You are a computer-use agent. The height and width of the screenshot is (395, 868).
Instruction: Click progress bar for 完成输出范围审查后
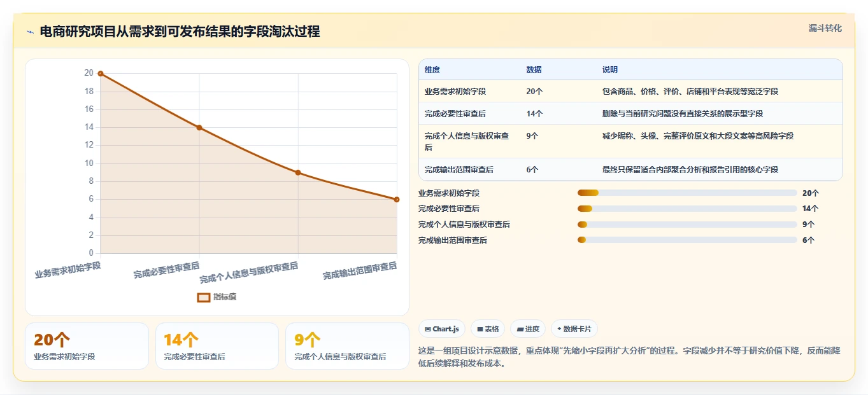coord(687,240)
